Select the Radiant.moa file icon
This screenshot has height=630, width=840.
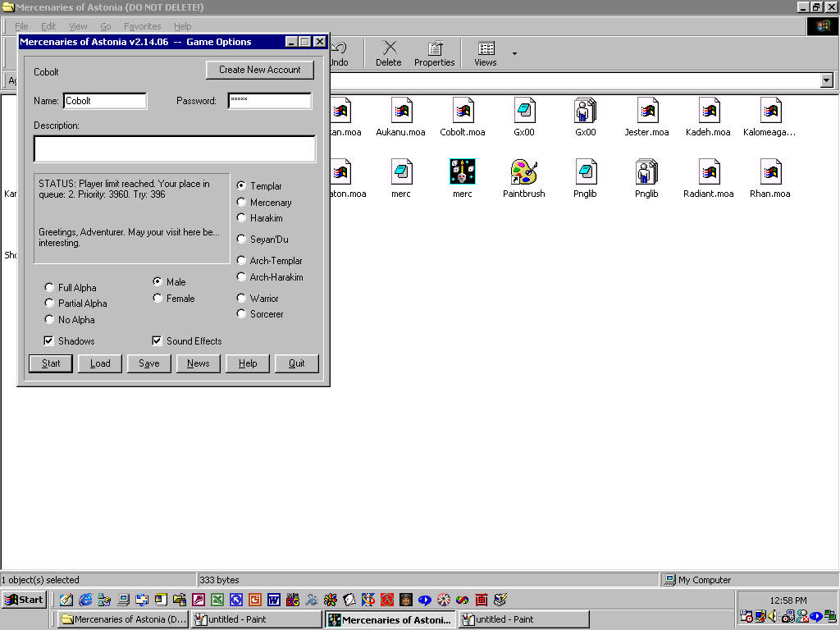[x=709, y=172]
